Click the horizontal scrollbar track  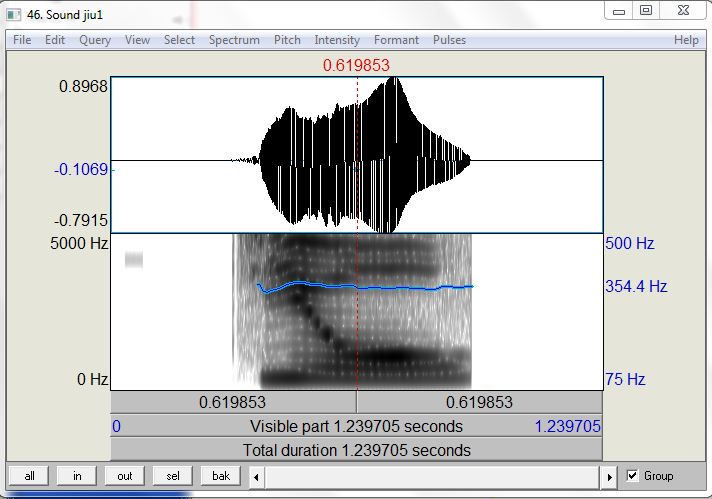[433, 477]
